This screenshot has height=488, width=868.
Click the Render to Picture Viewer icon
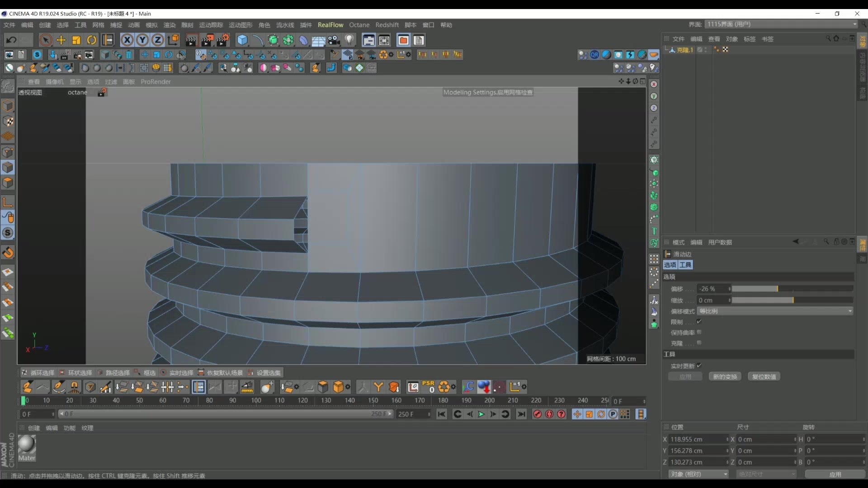[207, 40]
